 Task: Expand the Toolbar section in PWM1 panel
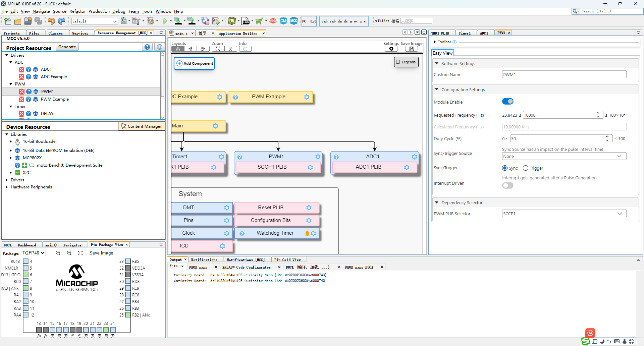435,42
